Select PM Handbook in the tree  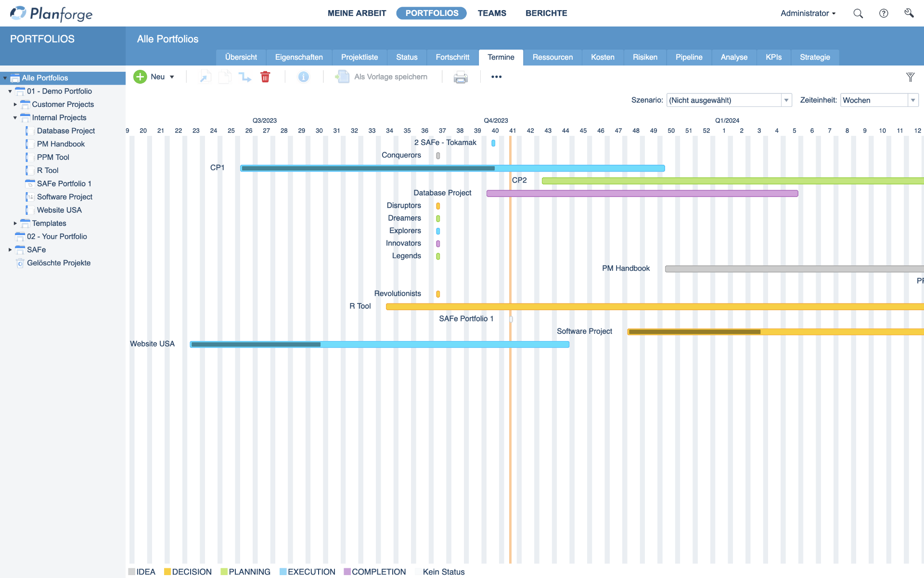61,144
